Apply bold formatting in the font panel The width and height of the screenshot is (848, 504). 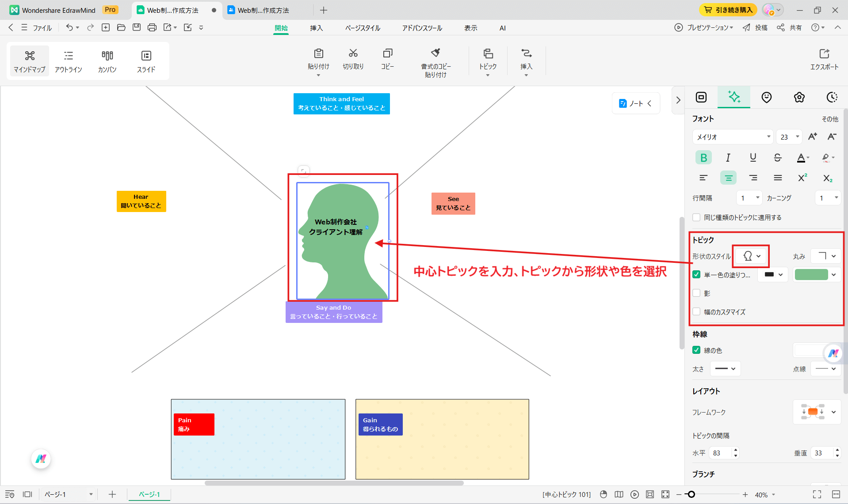(x=703, y=157)
